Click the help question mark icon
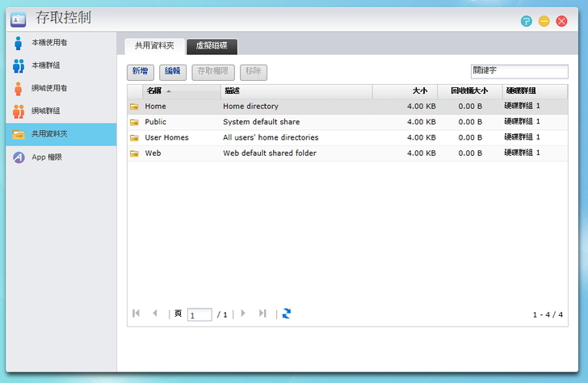588x383 pixels. point(527,21)
